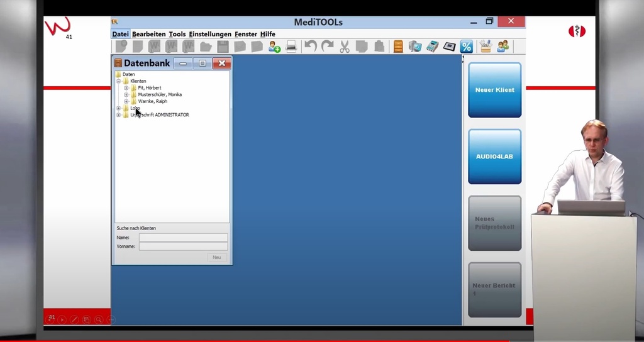The image size is (644, 342).
Task: Click the two-users icon in toolbar
Action: click(x=502, y=47)
